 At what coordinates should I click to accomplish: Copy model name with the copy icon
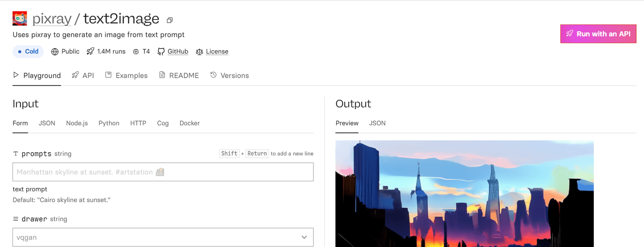[170, 20]
